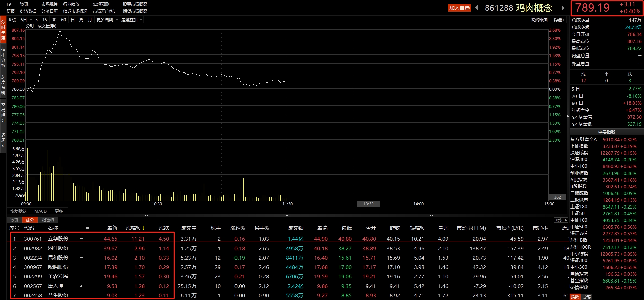Click the dot column header icon

coord(87,228)
